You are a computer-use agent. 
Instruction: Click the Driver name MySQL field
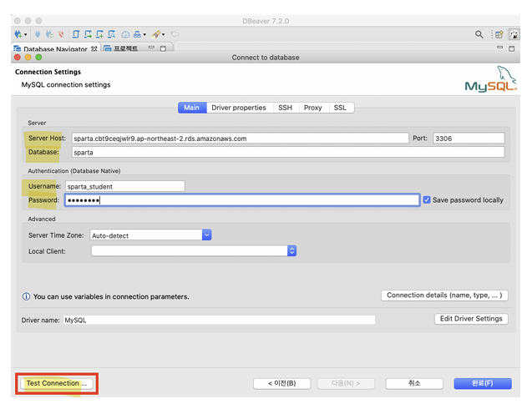click(x=219, y=320)
